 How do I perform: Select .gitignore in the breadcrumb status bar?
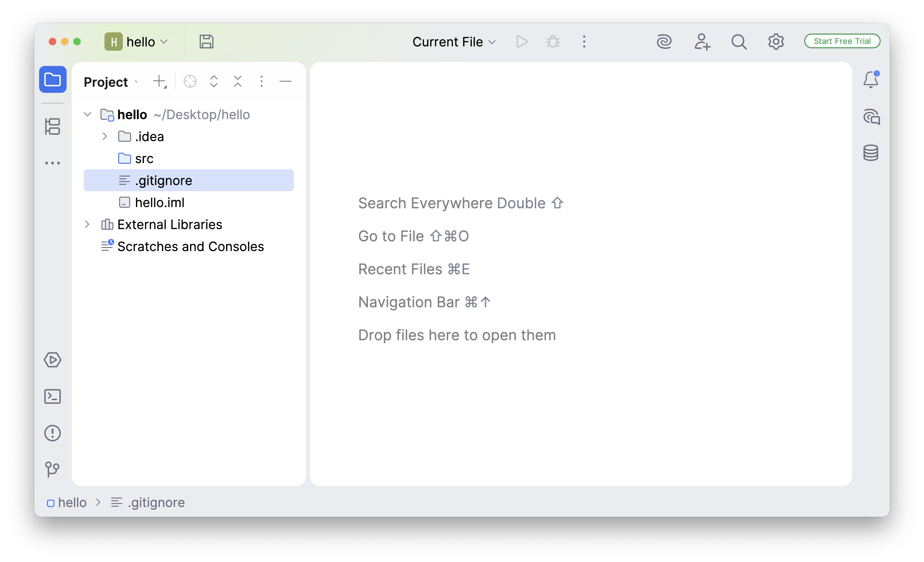click(156, 502)
